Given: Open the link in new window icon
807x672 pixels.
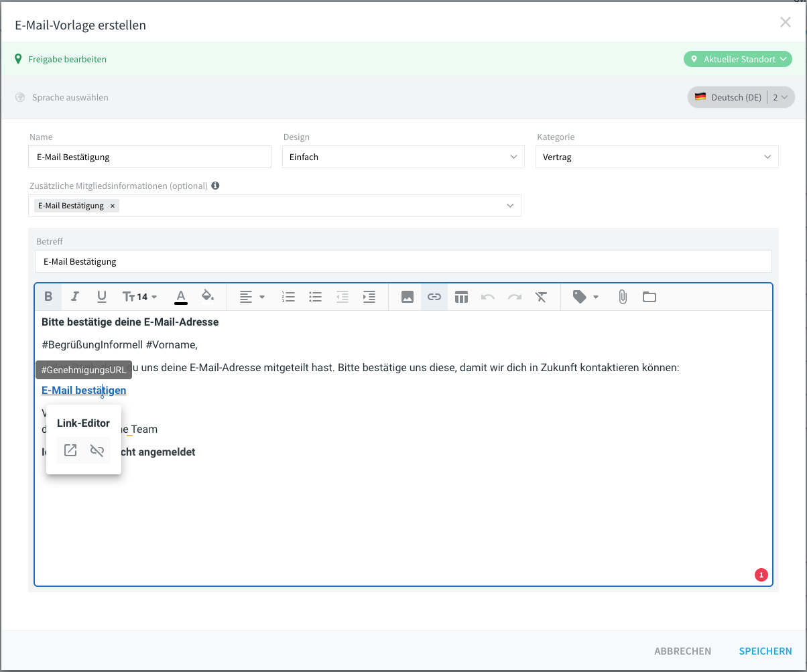Looking at the screenshot, I should click(x=70, y=450).
